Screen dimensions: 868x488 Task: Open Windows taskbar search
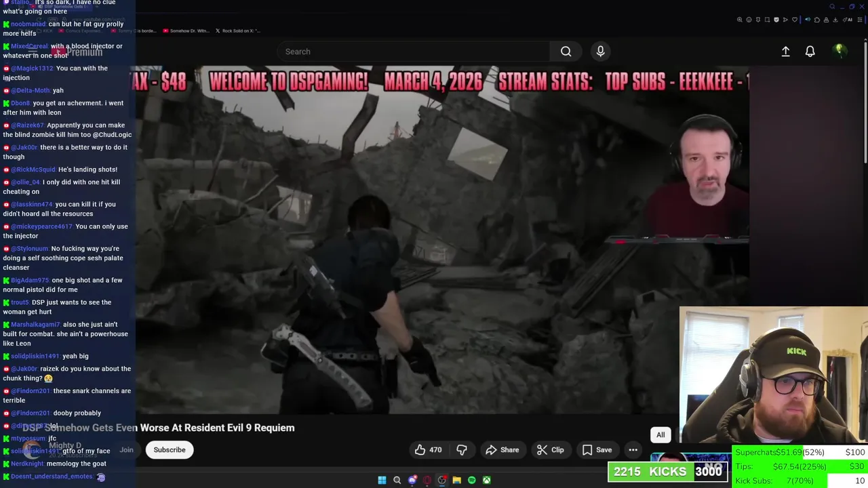(x=397, y=480)
